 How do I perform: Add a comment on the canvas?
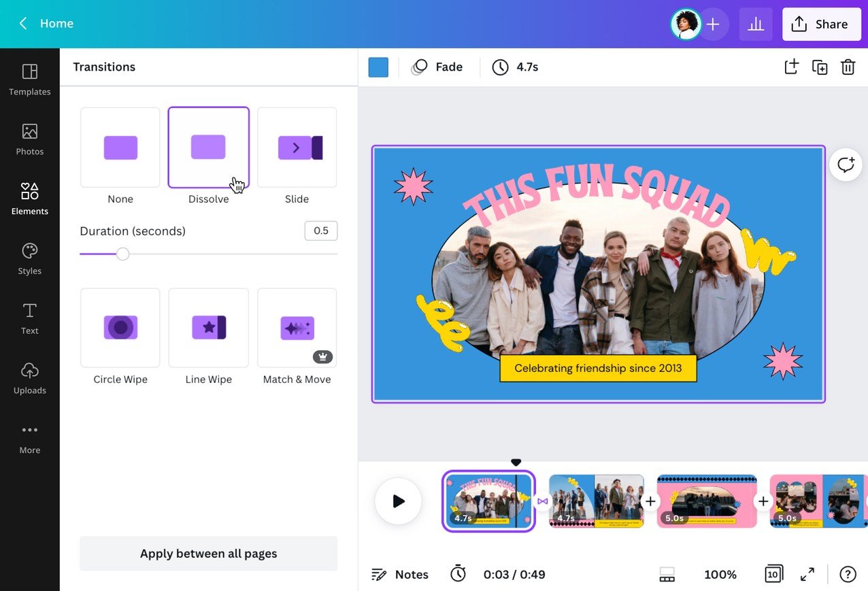tap(846, 165)
